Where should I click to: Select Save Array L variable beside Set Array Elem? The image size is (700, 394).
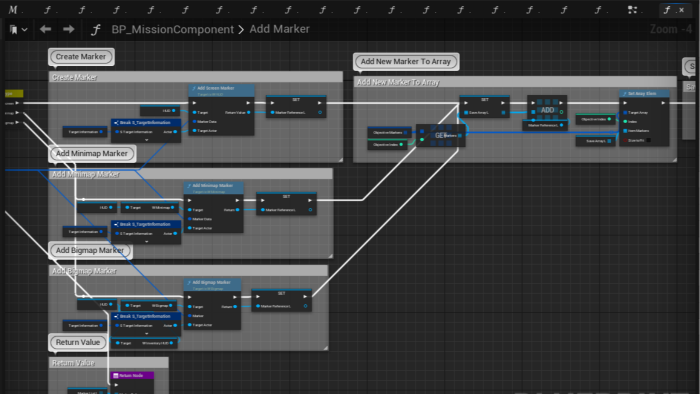point(596,141)
